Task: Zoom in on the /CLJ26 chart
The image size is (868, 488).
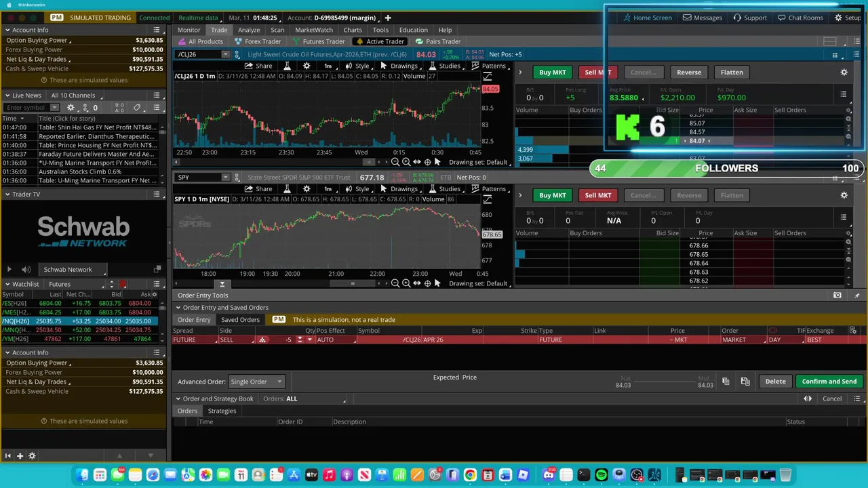Action: tap(406, 162)
